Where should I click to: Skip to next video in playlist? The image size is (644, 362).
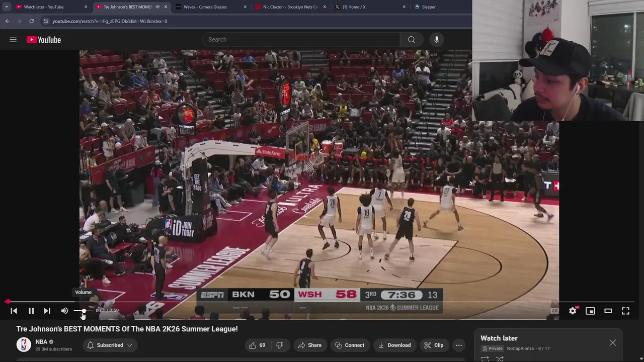pyautogui.click(x=47, y=311)
